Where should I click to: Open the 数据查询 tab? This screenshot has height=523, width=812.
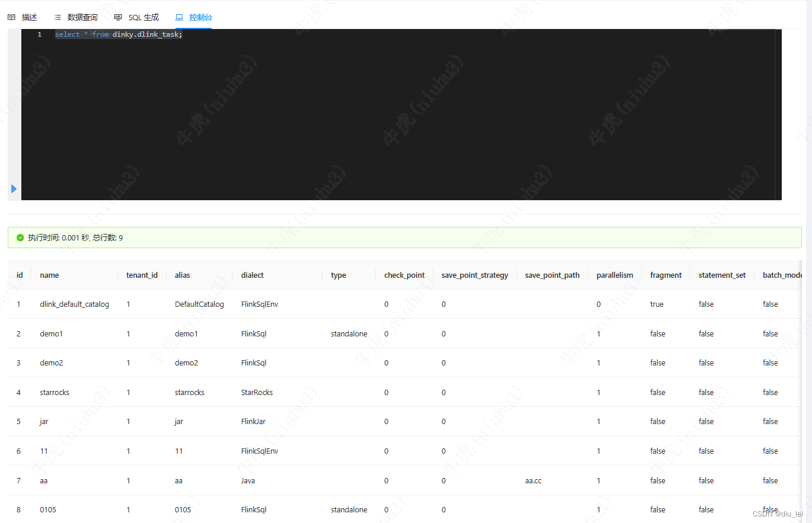coord(76,18)
